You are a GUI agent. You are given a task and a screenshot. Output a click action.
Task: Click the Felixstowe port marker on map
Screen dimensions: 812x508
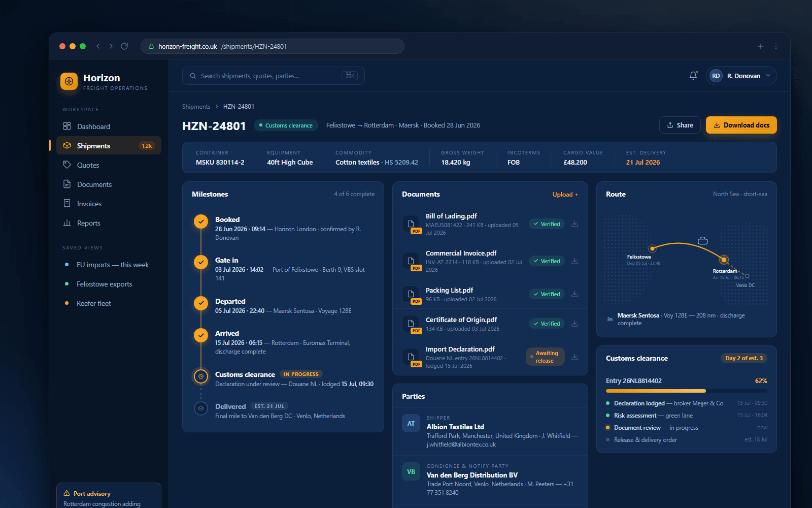[653, 248]
